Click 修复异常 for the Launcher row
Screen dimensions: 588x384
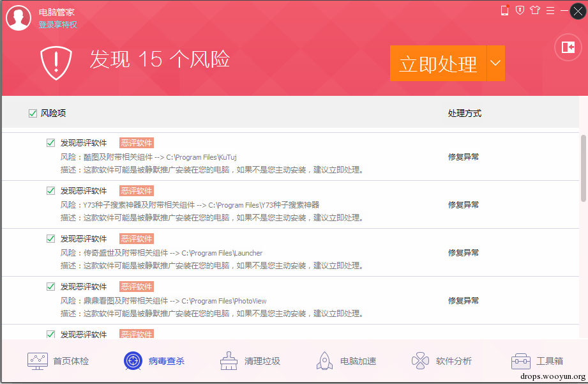(464, 253)
